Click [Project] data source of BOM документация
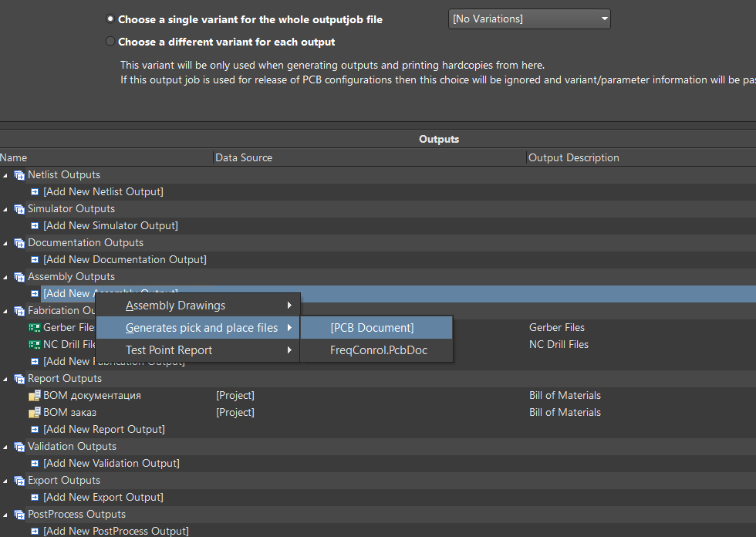The image size is (756, 537). pos(235,396)
